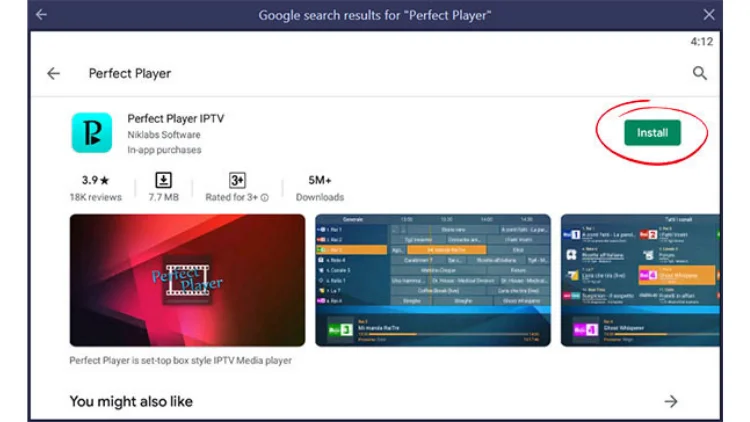This screenshot has width=750, height=422.
Task: Open the channel list screenshot
Action: tap(640, 280)
